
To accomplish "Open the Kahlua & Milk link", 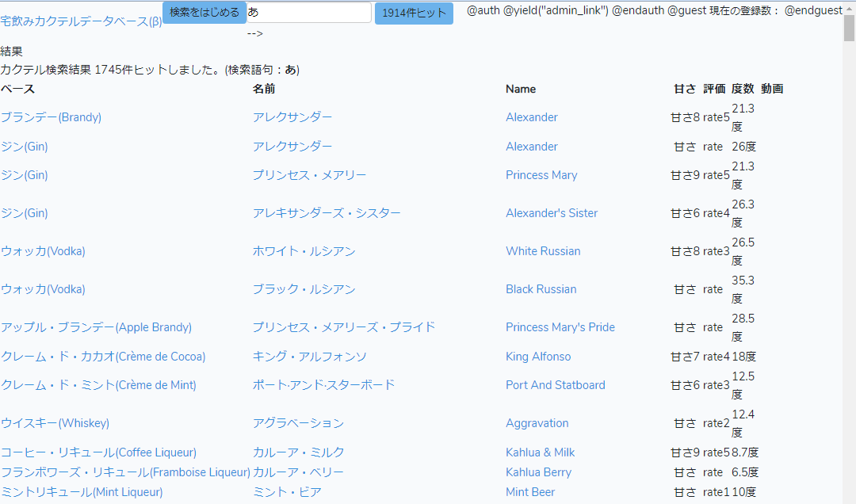I will (540, 452).
